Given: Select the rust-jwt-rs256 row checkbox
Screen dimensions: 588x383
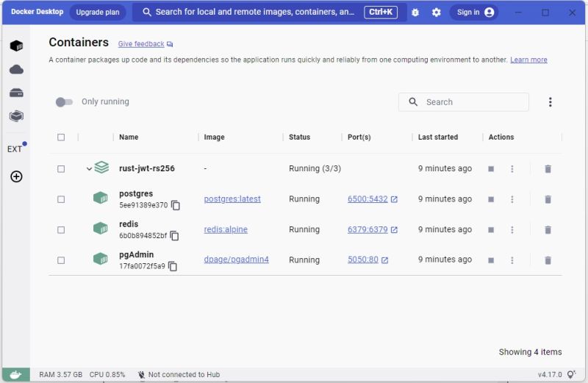Looking at the screenshot, I should 61,169.
